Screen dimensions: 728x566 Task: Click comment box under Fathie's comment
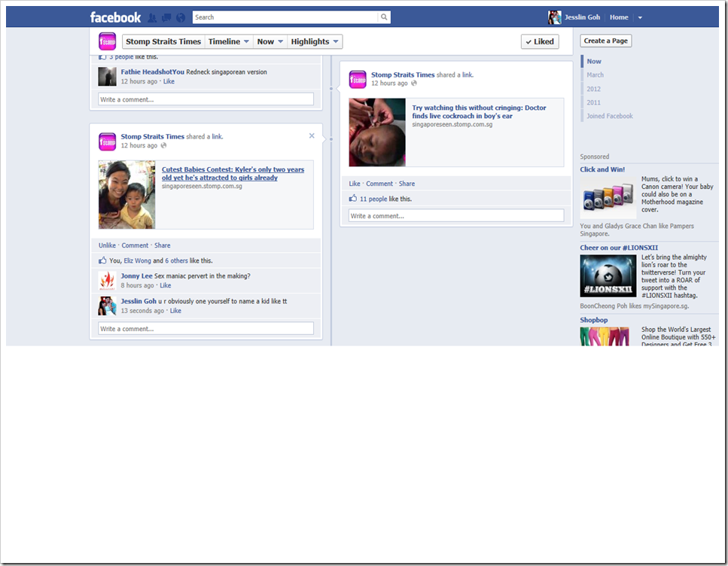pos(206,99)
